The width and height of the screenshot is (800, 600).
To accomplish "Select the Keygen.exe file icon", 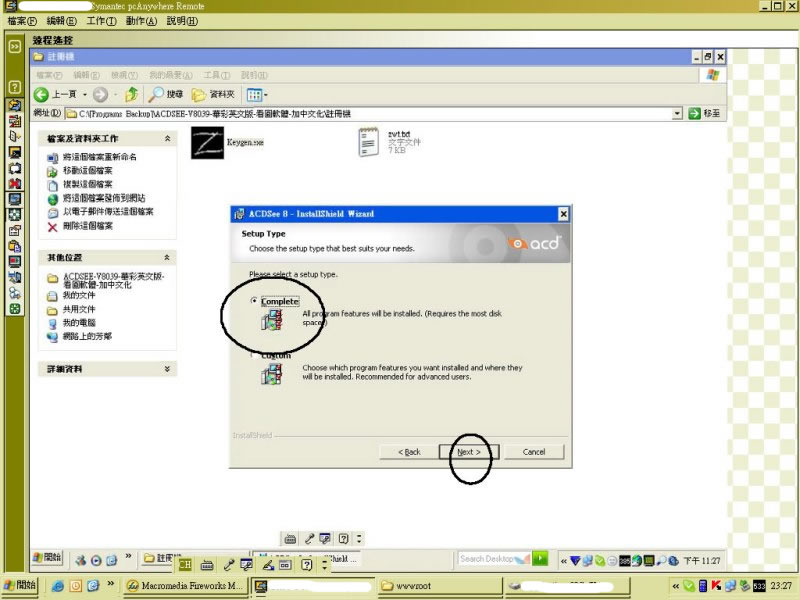I will coord(207,143).
